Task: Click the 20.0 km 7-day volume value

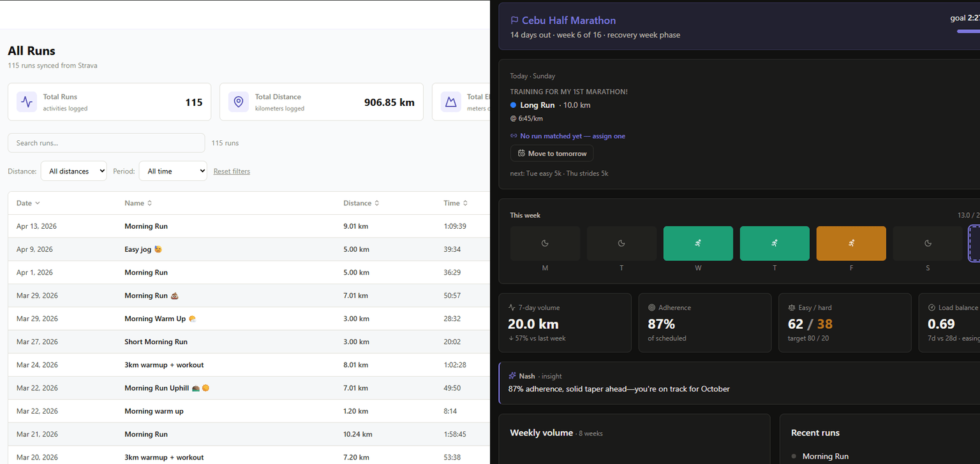Action: coord(533,324)
